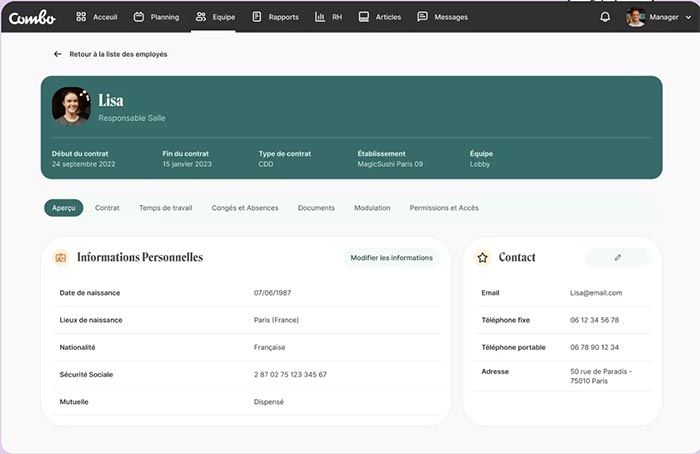Navigate to the RH section

click(x=328, y=17)
